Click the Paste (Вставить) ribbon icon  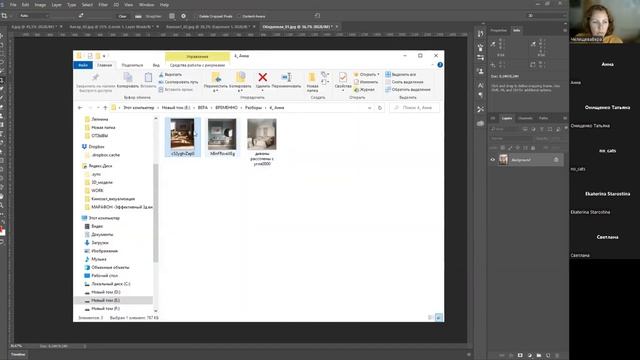148,77
